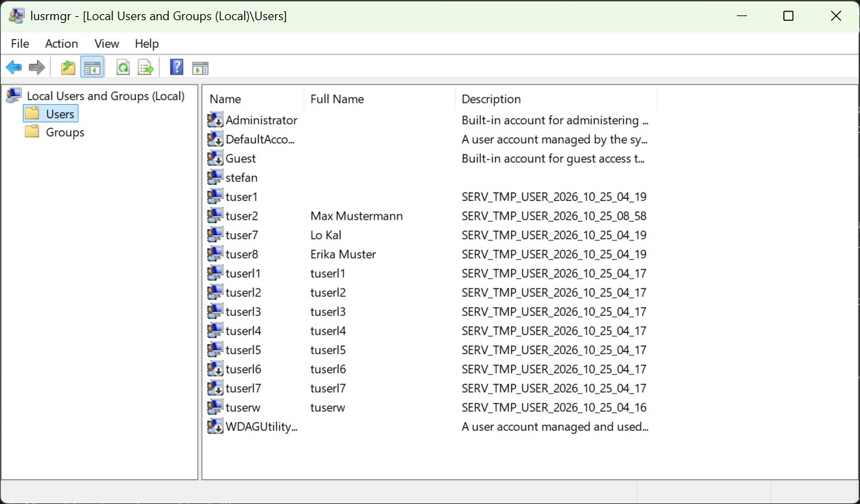Click the full name Erika Muster
Image resolution: width=860 pixels, height=504 pixels.
click(343, 255)
